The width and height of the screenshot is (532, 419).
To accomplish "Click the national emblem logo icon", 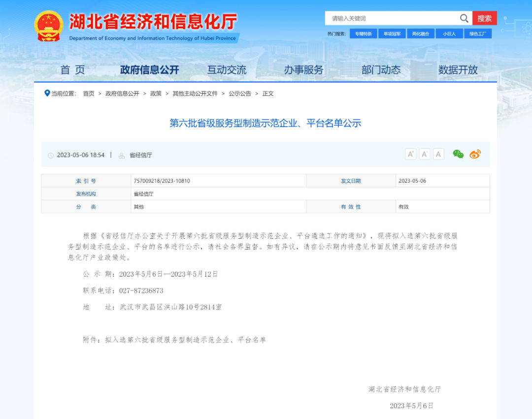I will 48,23.
